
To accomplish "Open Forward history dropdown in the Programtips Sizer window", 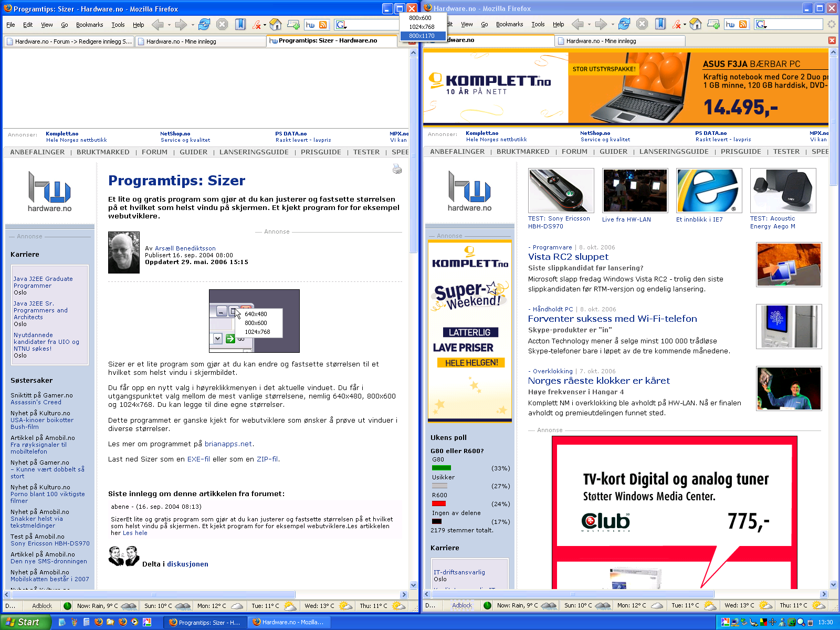I will 193,24.
